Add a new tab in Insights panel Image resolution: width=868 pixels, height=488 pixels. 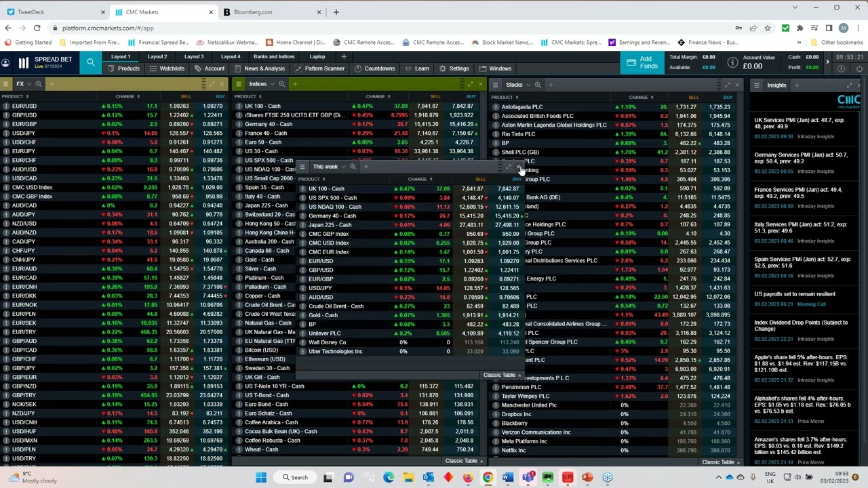[797, 85]
